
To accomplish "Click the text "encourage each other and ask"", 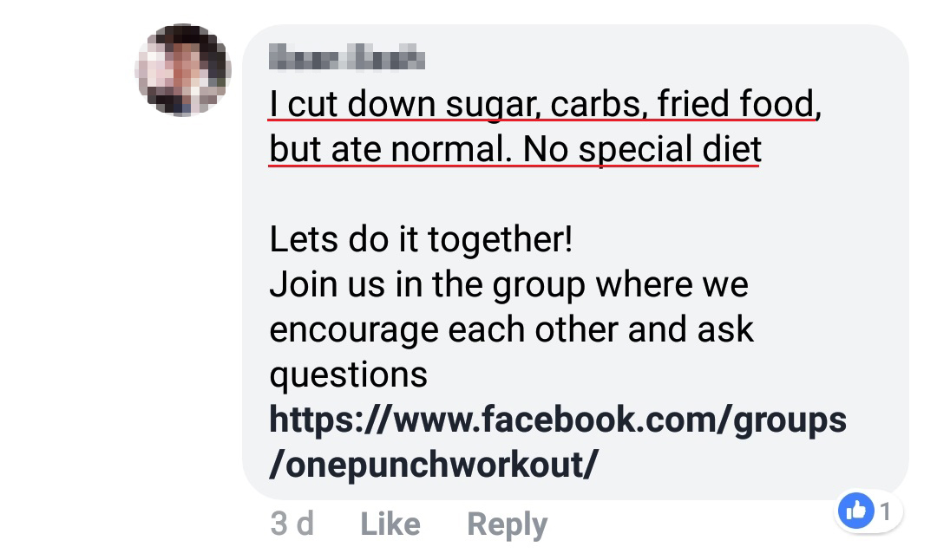I will click(x=512, y=329).
